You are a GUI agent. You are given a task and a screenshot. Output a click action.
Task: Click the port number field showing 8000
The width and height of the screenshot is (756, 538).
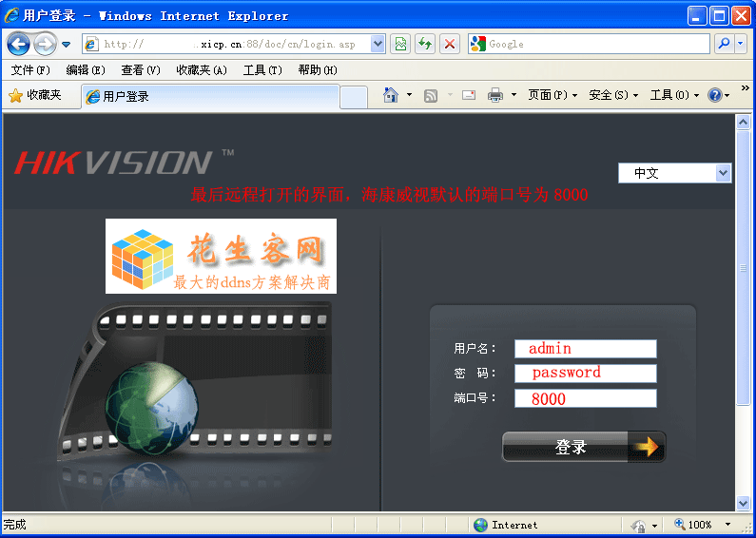click(585, 398)
